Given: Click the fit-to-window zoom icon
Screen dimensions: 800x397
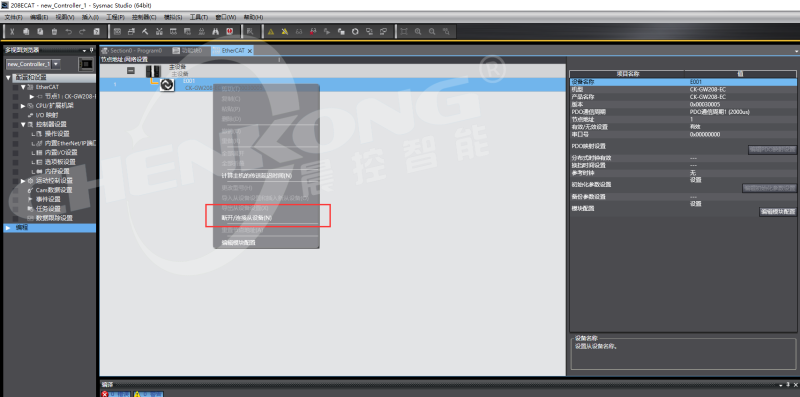Looking at the screenshot, I should (404, 32).
